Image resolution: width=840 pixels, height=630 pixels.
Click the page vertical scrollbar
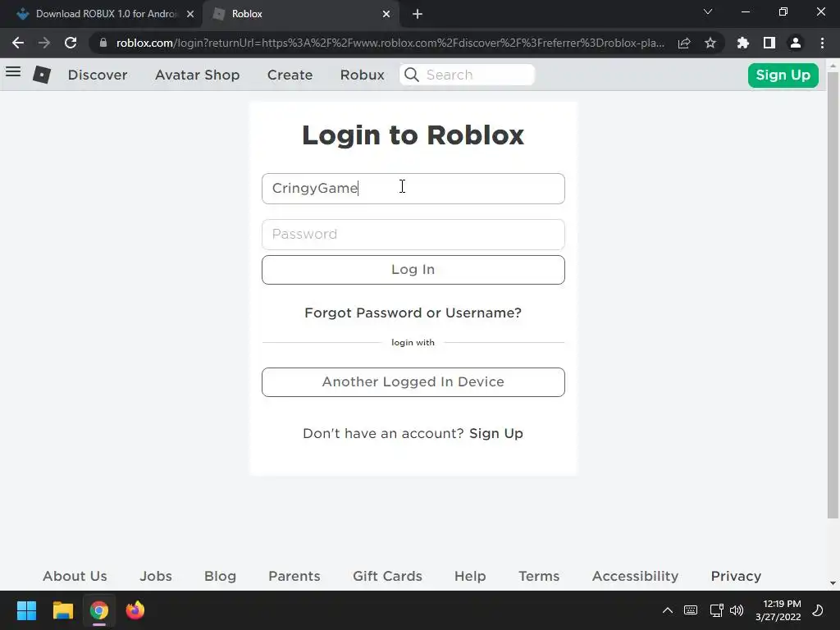click(x=833, y=294)
